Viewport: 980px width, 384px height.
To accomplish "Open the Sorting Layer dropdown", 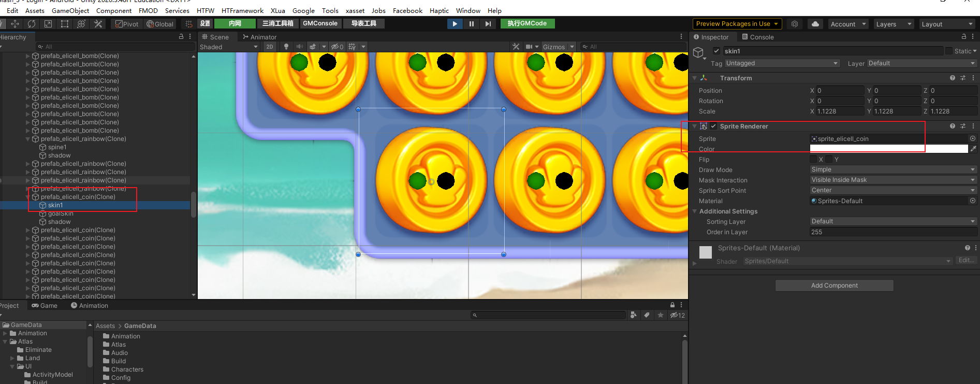I will [894, 221].
